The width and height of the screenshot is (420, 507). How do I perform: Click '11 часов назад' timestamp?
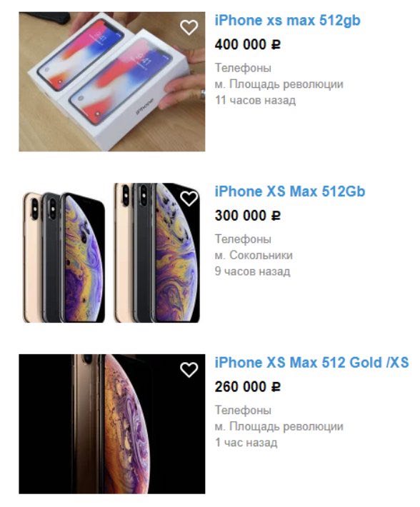tap(256, 100)
